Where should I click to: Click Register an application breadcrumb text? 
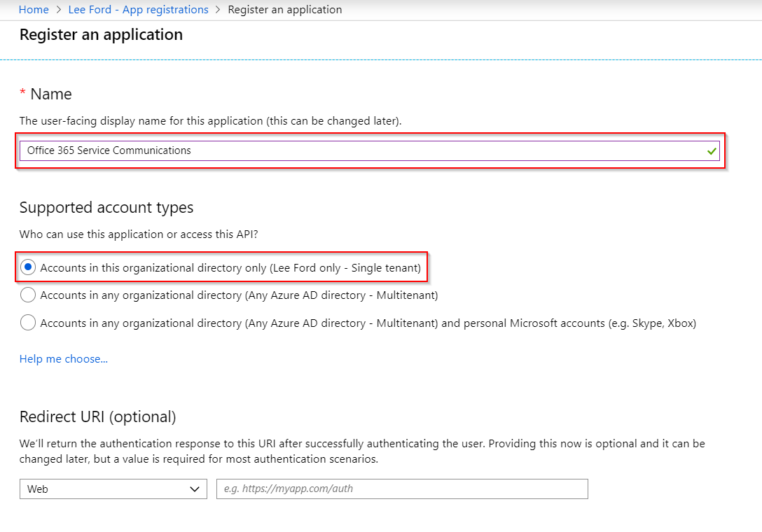coord(285,10)
